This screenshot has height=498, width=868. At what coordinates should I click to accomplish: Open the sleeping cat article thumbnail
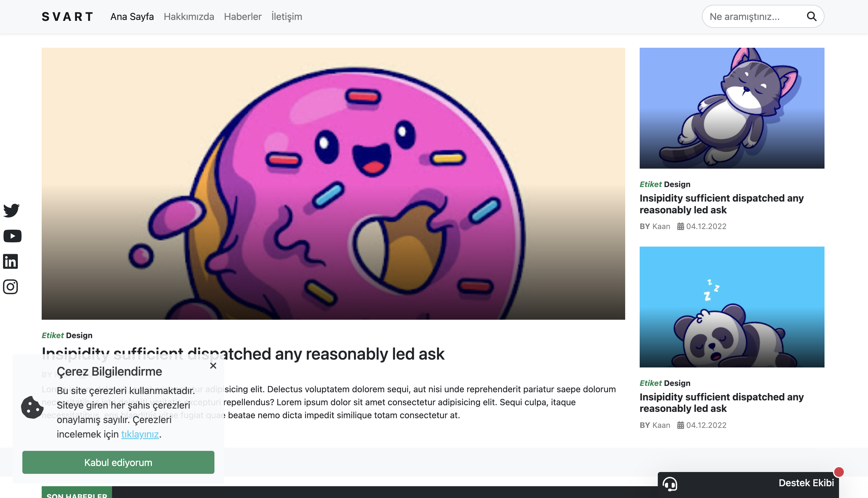pyautogui.click(x=732, y=108)
